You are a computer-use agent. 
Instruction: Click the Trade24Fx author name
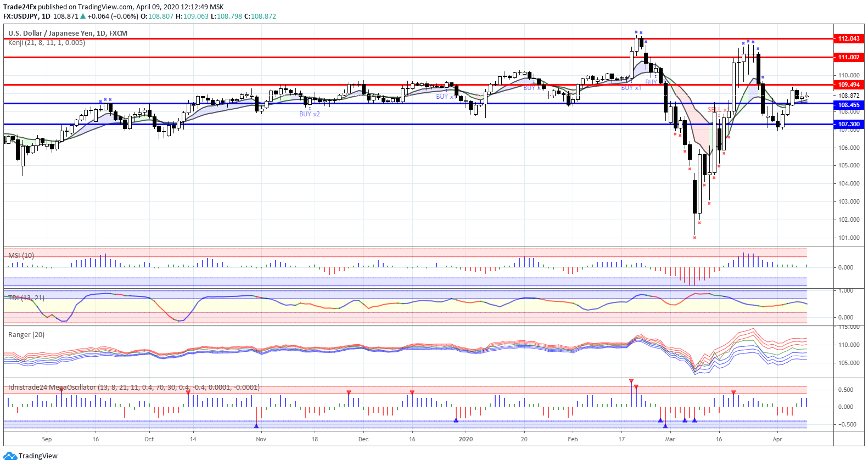[x=20, y=7]
